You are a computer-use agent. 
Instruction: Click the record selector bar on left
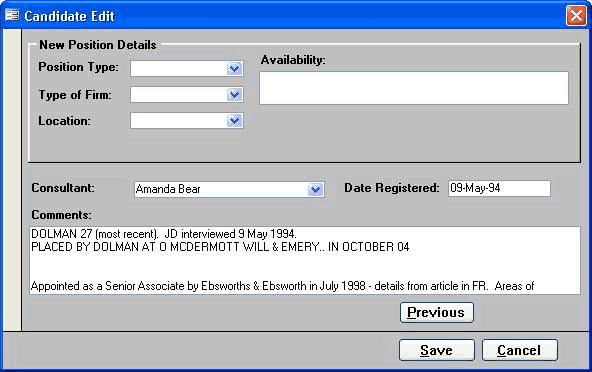pos(12,180)
